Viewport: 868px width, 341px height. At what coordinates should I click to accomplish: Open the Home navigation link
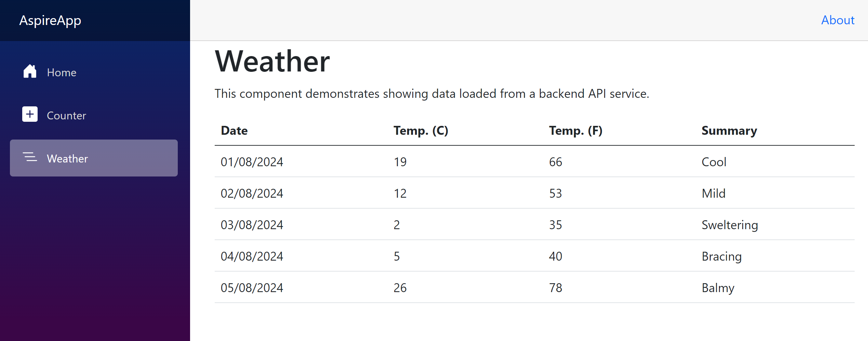point(62,73)
